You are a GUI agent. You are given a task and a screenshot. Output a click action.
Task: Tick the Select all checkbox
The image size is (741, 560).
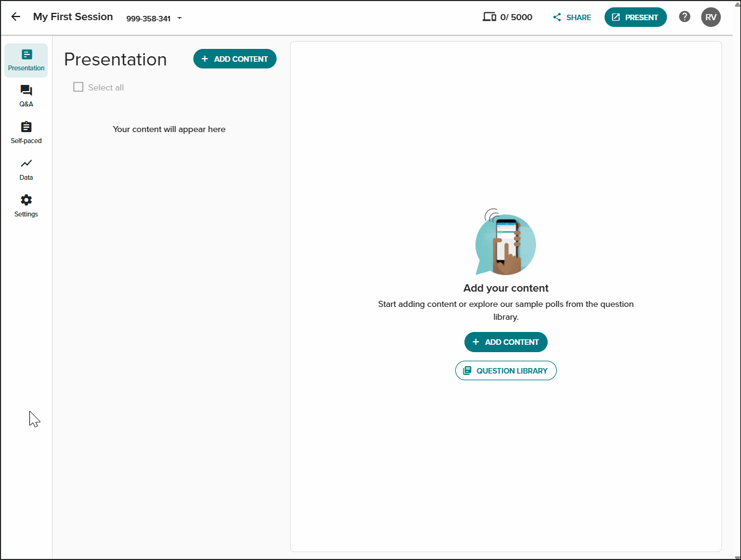click(78, 87)
